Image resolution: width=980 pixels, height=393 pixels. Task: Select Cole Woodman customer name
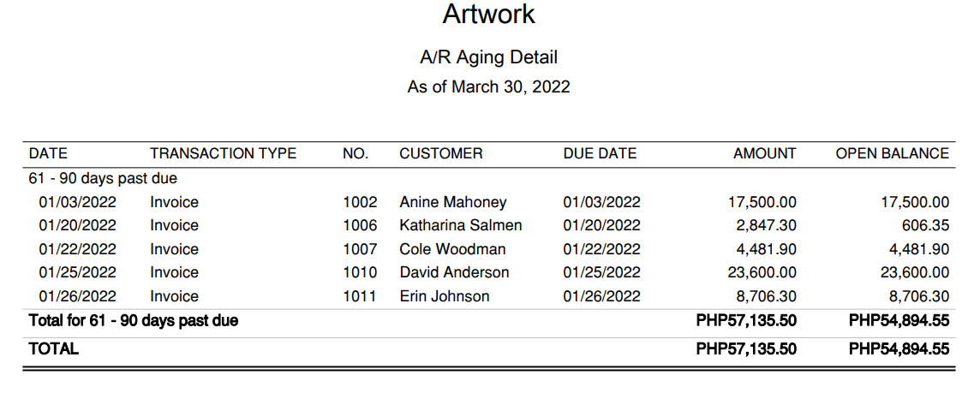tap(452, 249)
